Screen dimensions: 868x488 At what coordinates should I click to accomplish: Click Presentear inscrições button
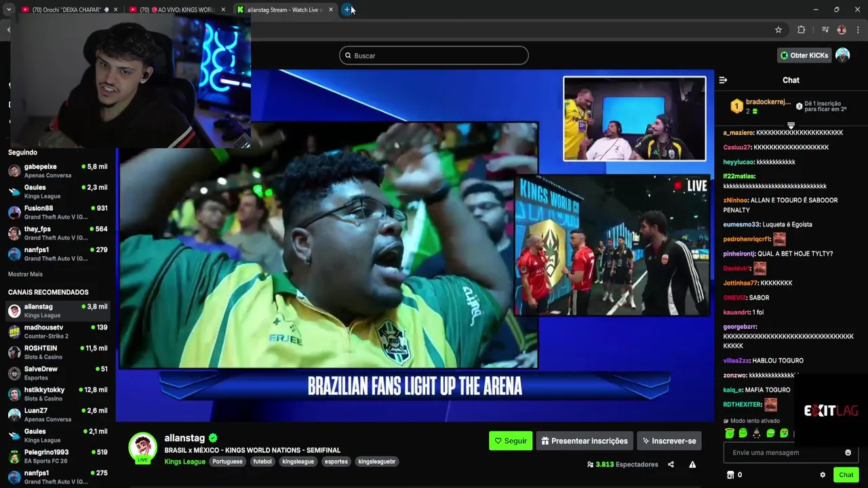click(585, 441)
